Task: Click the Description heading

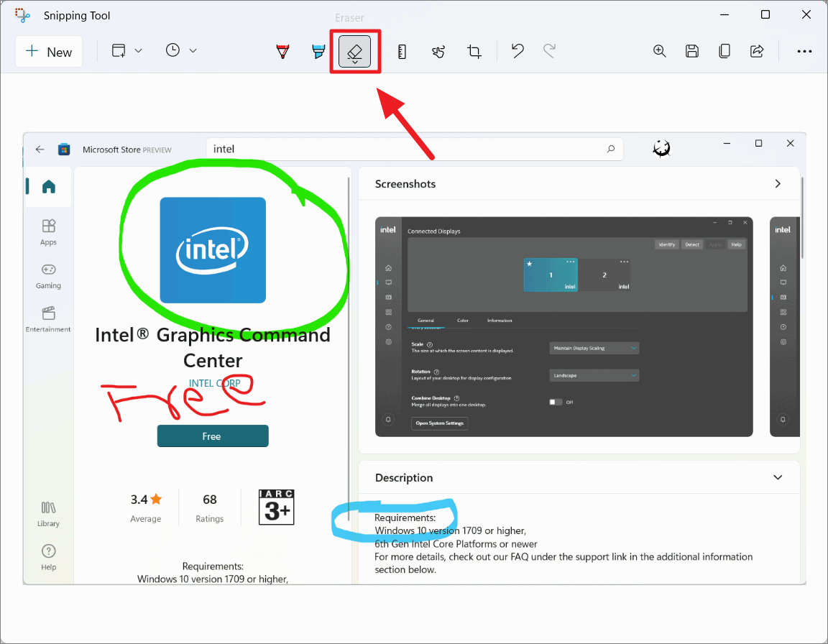Action: tap(404, 478)
